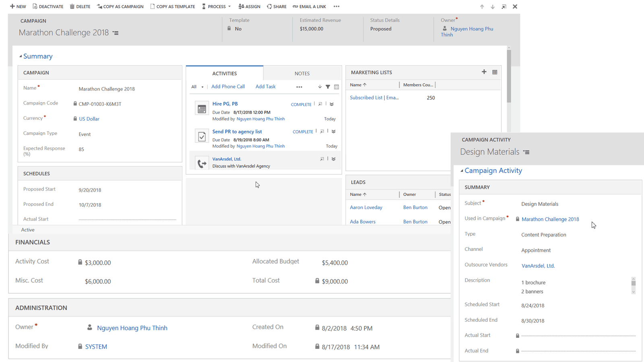The image size is (644, 362).
Task: Expand the Hire PG, PB activity details
Action: pyautogui.click(x=332, y=104)
